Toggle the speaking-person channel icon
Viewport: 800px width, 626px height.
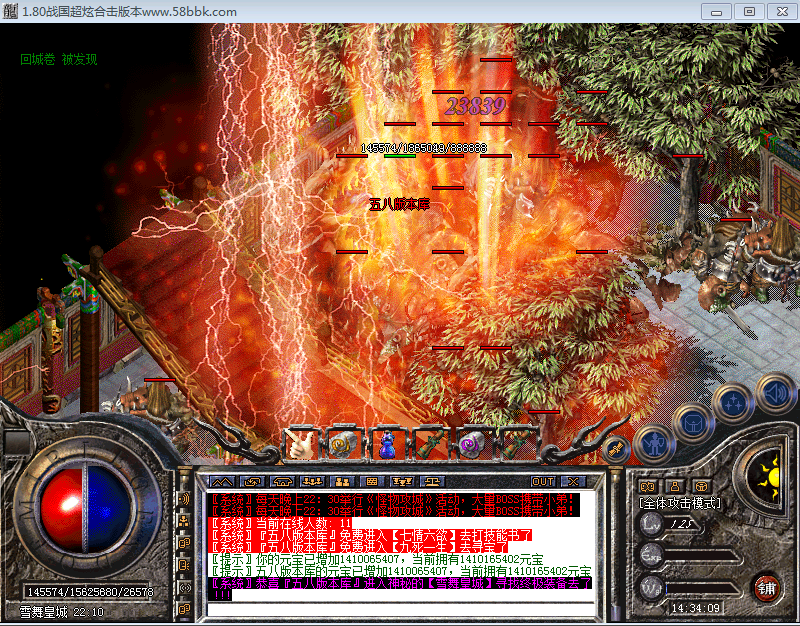pyautogui.click(x=184, y=565)
